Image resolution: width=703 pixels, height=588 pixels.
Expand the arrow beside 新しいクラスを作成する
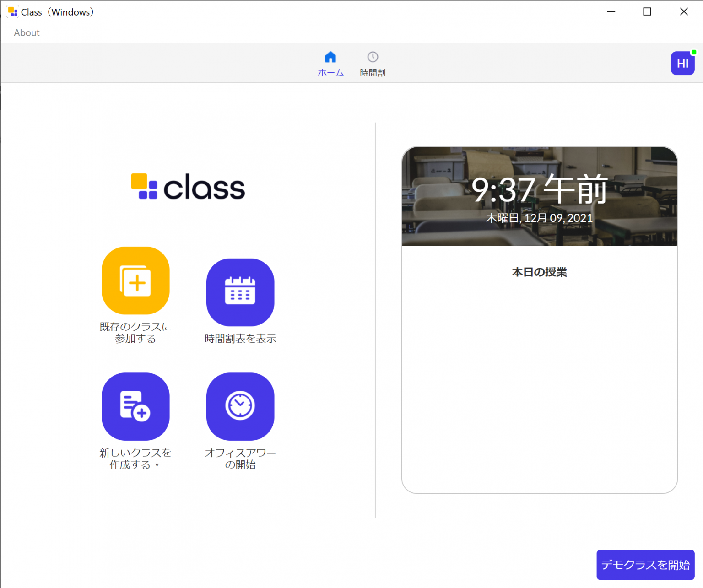pos(157,465)
